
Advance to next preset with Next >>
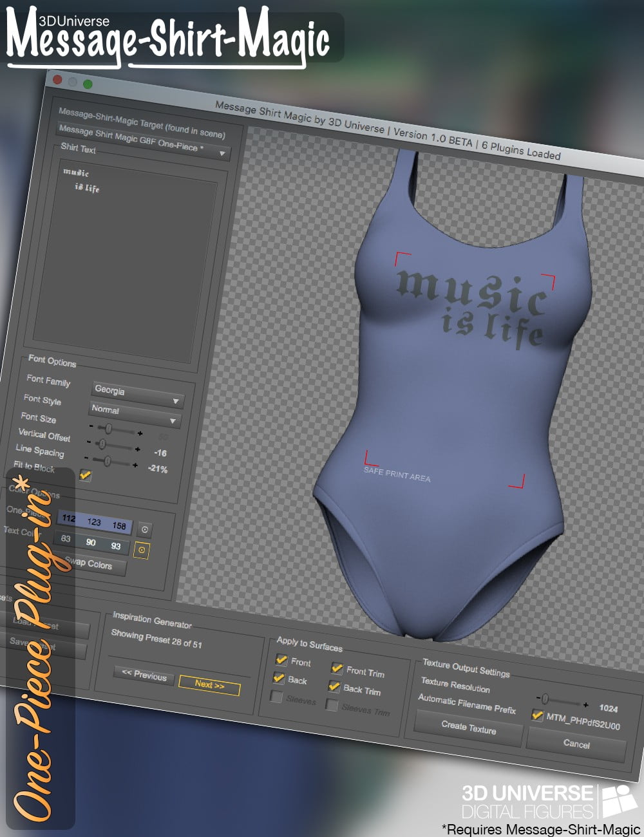coord(210,686)
